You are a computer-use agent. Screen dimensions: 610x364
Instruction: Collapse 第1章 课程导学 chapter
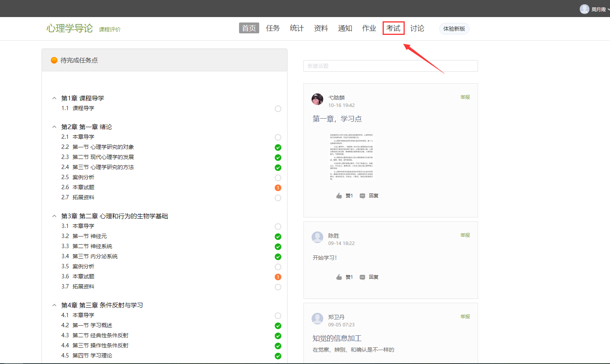pos(54,98)
